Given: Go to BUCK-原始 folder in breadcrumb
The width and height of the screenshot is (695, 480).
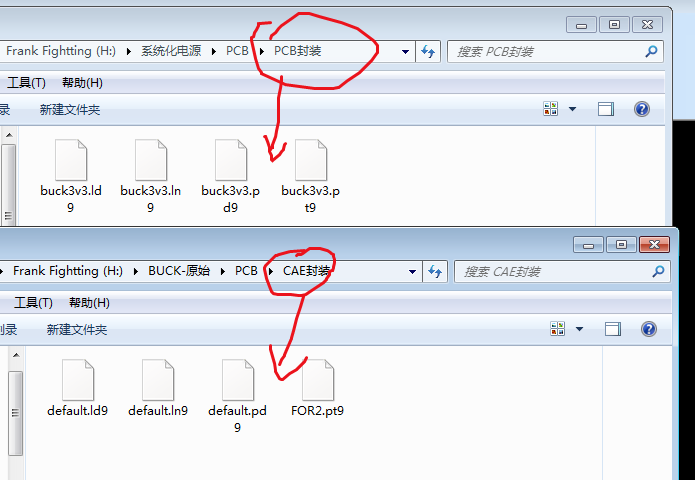Looking at the screenshot, I should click(179, 271).
